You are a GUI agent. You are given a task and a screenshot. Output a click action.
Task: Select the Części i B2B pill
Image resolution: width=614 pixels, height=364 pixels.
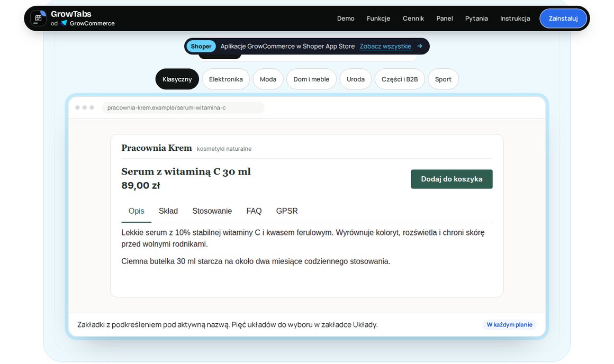[400, 79]
